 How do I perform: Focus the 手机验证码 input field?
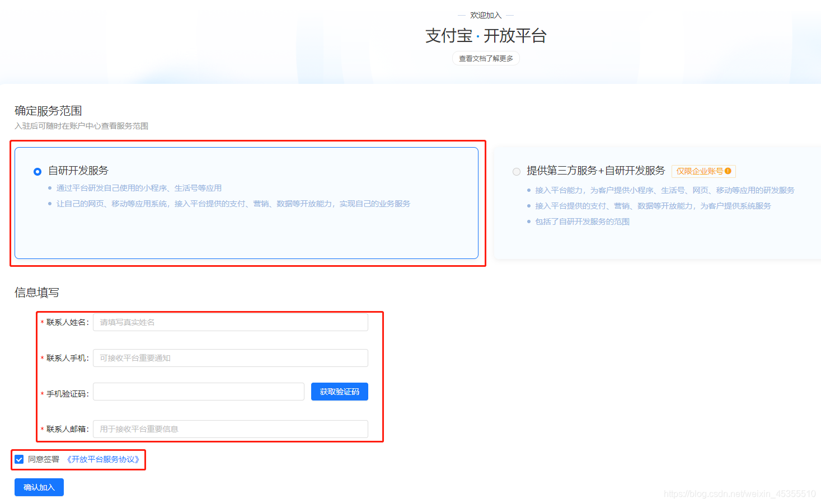pyautogui.click(x=199, y=392)
